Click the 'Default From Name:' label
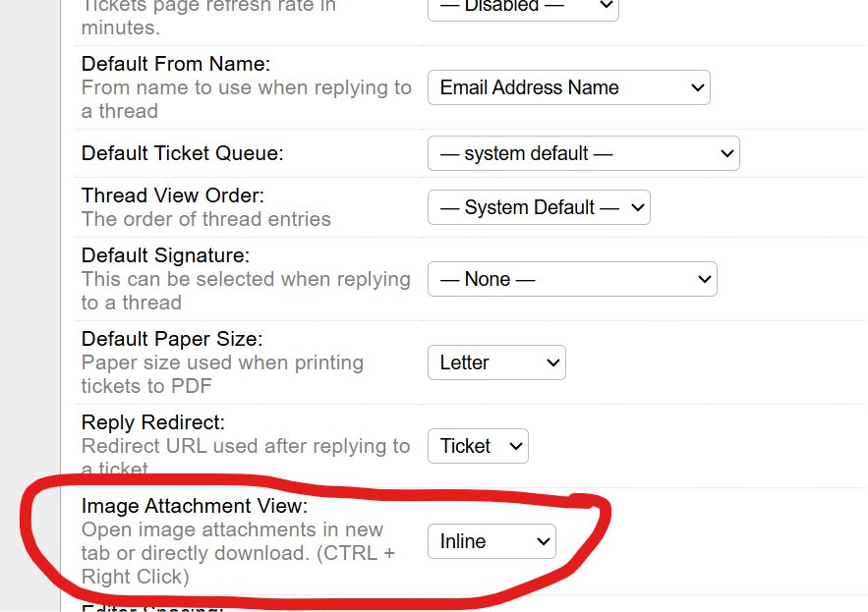This screenshot has height=612, width=868. (x=176, y=64)
